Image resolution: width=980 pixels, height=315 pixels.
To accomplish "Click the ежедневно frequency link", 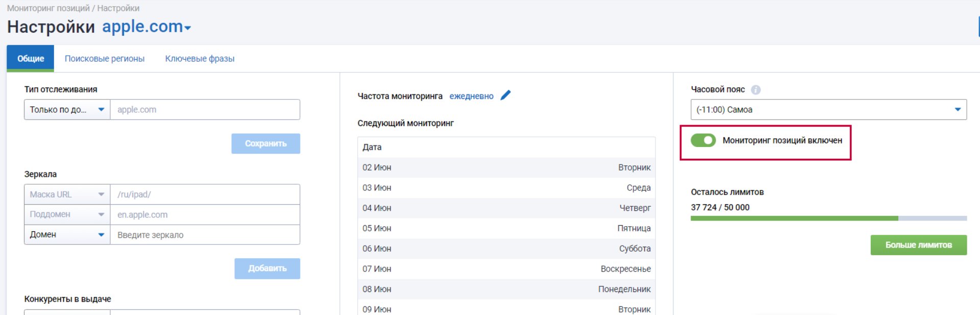I will [x=471, y=96].
